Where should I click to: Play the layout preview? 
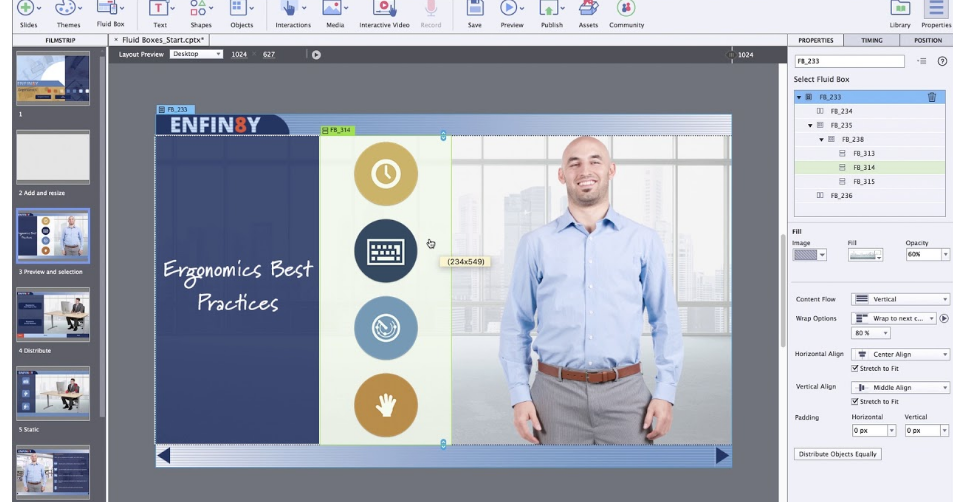click(316, 55)
